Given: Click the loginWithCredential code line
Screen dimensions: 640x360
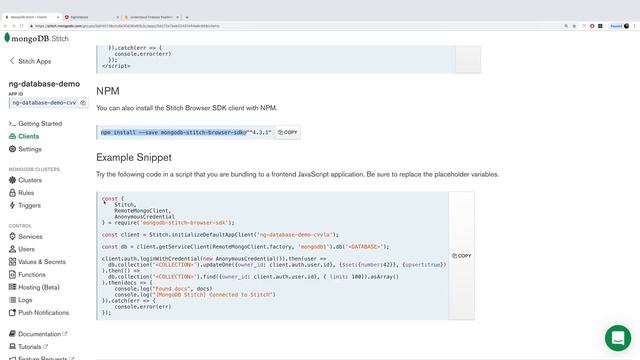Looking at the screenshot, I should 214,258.
